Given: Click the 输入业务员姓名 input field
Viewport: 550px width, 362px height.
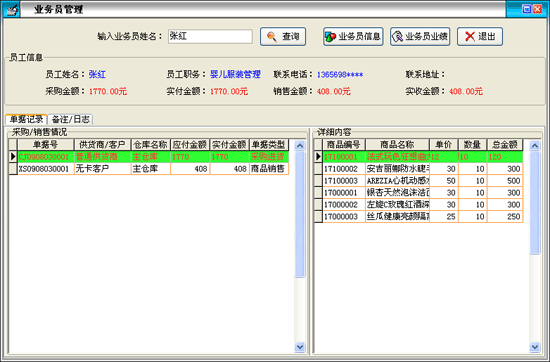Looking at the screenshot, I should point(210,36).
